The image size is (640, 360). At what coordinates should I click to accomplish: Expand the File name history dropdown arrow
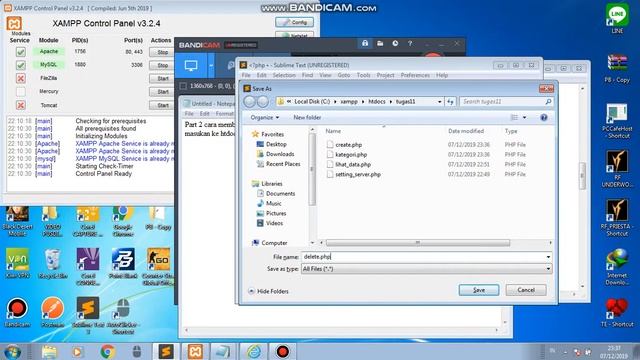[x=548, y=257]
